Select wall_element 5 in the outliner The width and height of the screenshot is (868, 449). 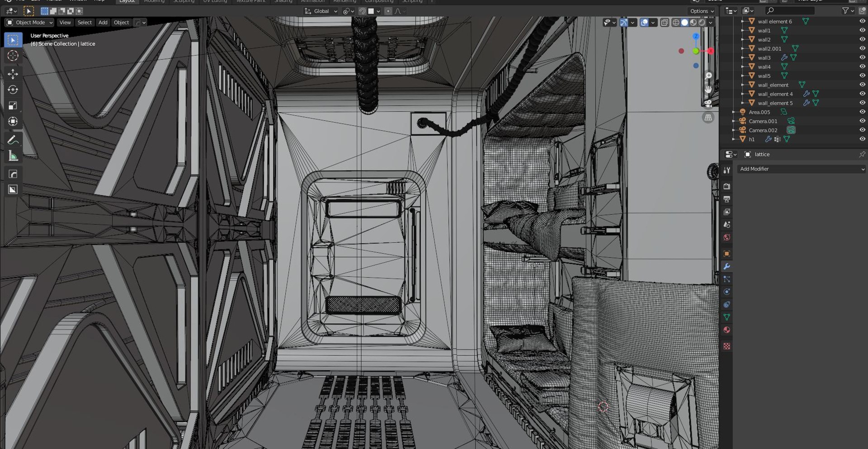coord(775,103)
